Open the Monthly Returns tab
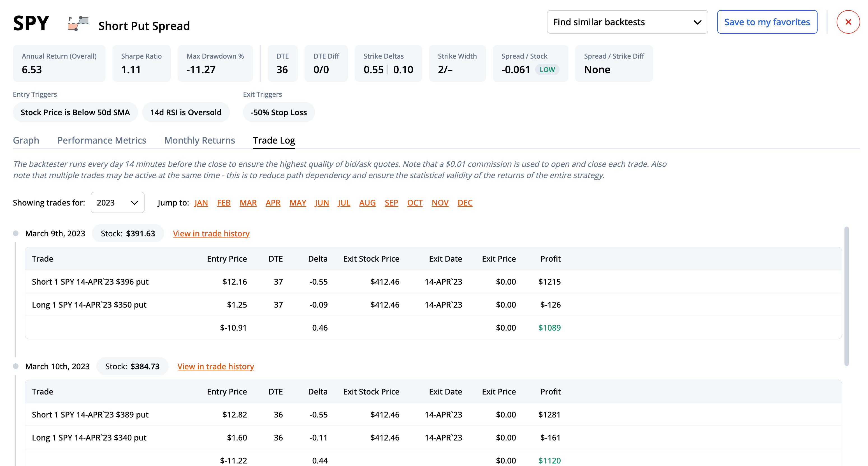This screenshot has width=868, height=466. click(199, 140)
